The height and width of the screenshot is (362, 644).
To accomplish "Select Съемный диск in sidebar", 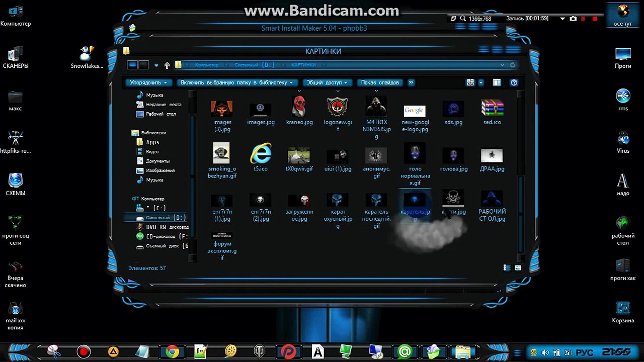I will (163, 246).
